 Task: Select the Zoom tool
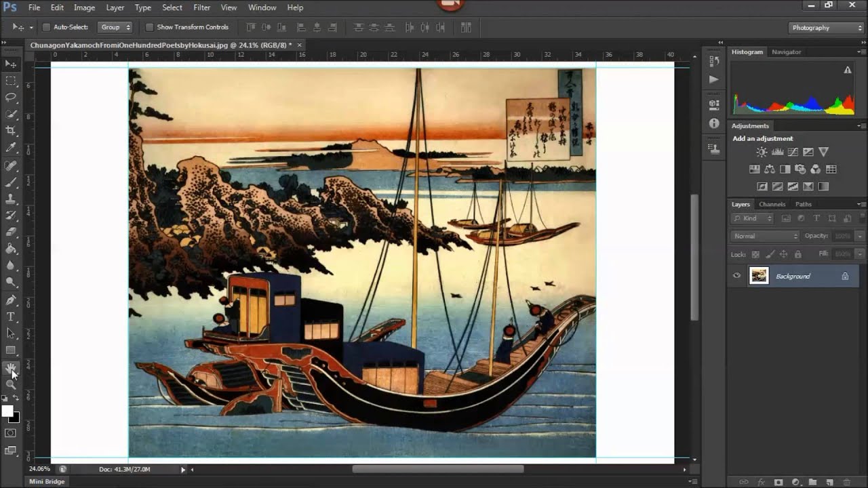11,384
